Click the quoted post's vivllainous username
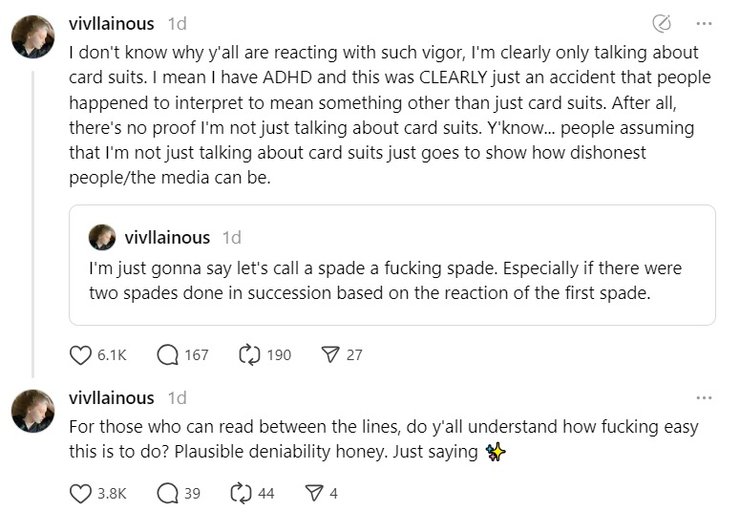740x514 pixels. coord(167,237)
